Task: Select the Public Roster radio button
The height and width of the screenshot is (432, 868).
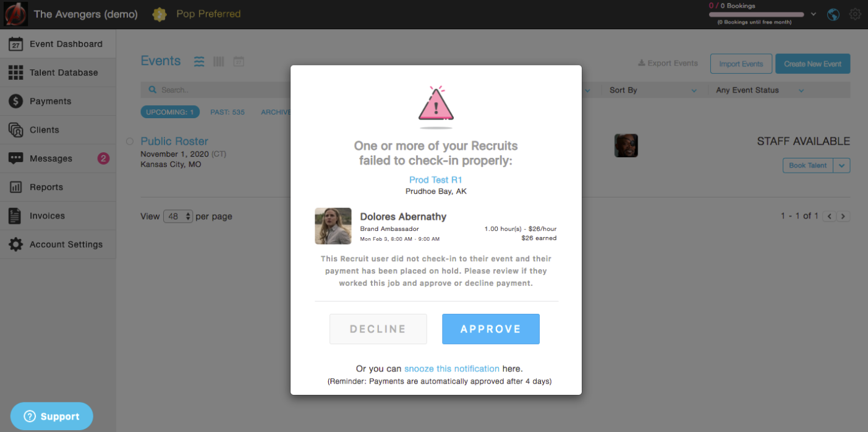Action: pos(130,142)
